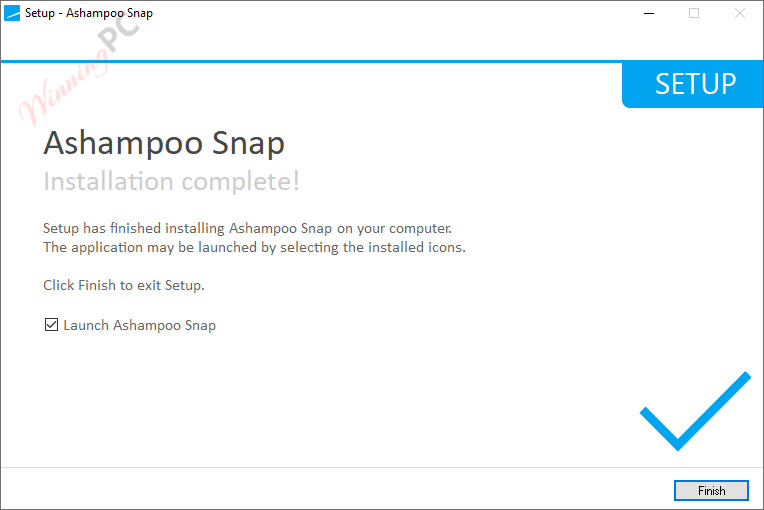Click the Finish button
The width and height of the screenshot is (764, 510).
(x=711, y=490)
